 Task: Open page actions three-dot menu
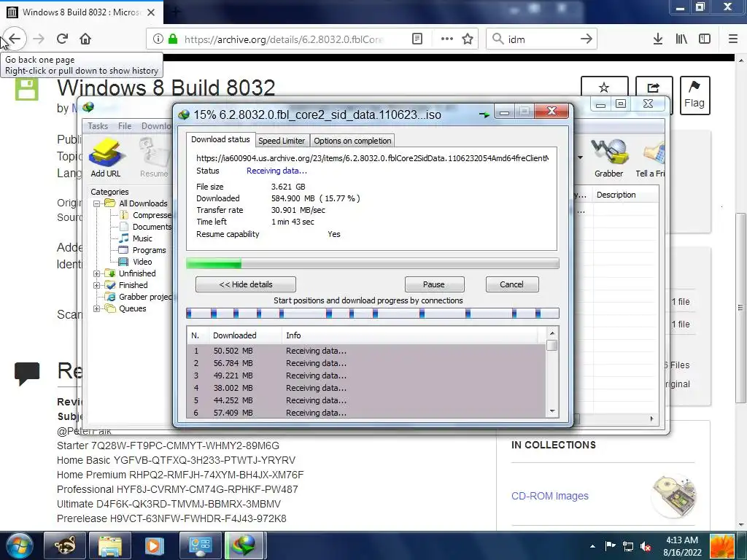pyautogui.click(x=447, y=39)
